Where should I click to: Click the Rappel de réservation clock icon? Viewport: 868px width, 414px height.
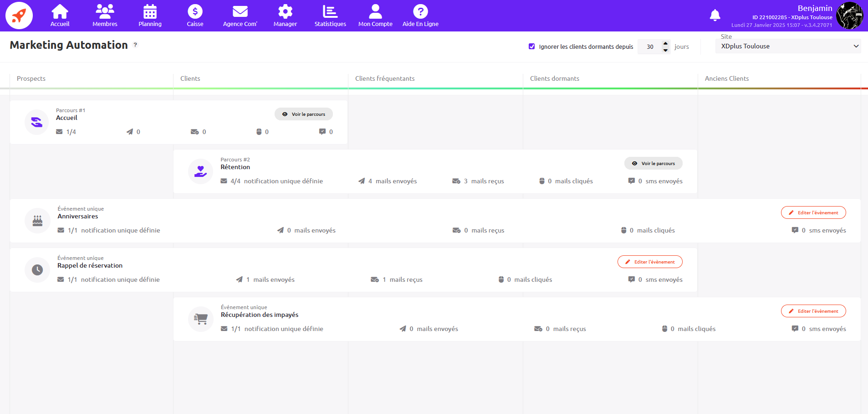[x=37, y=270]
